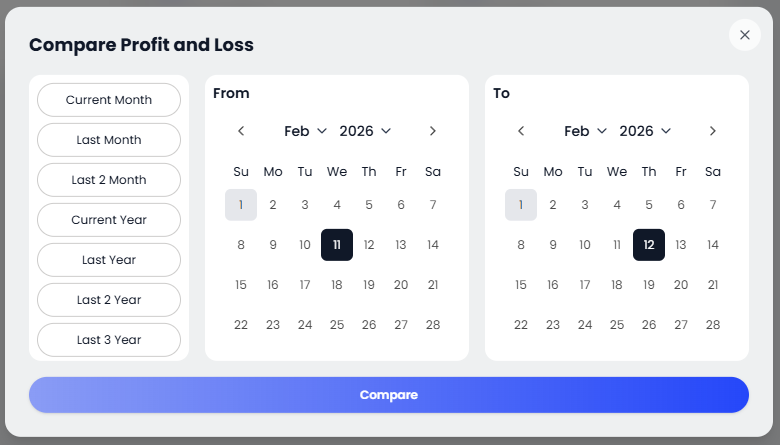The width and height of the screenshot is (780, 445).
Task: Open the year dropdown in To calendar
Action: tap(645, 131)
